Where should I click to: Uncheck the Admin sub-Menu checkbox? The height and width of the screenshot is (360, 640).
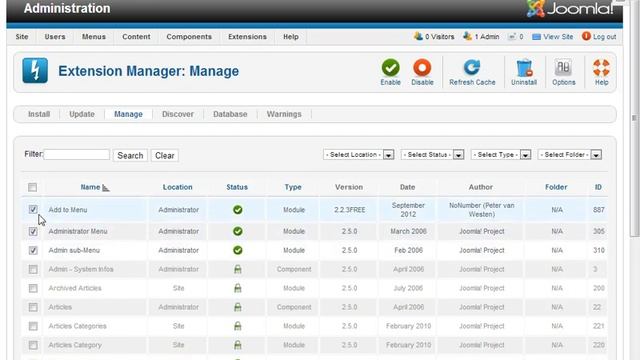pos(33,250)
